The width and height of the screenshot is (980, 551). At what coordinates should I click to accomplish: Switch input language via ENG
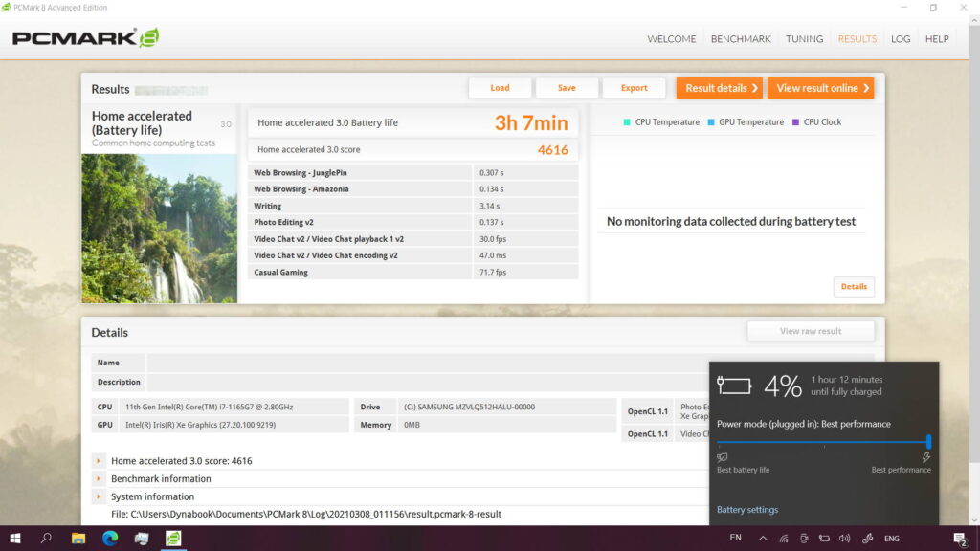click(x=892, y=538)
